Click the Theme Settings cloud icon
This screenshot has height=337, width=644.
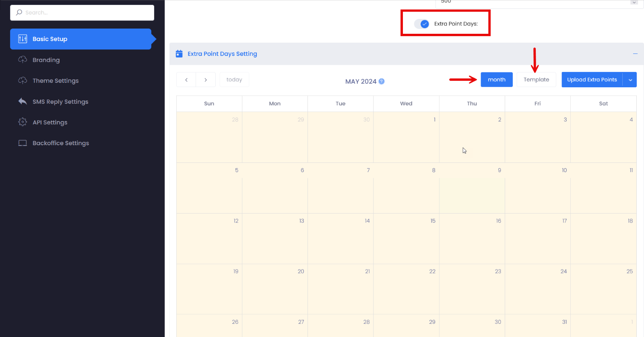click(23, 80)
